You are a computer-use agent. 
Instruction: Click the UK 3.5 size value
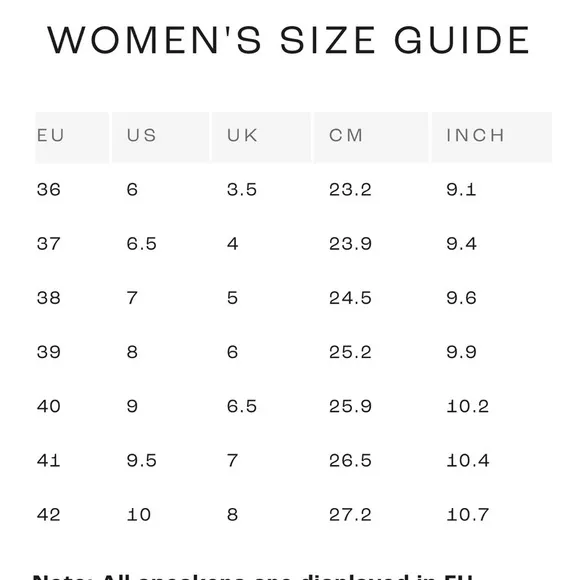coord(242,190)
